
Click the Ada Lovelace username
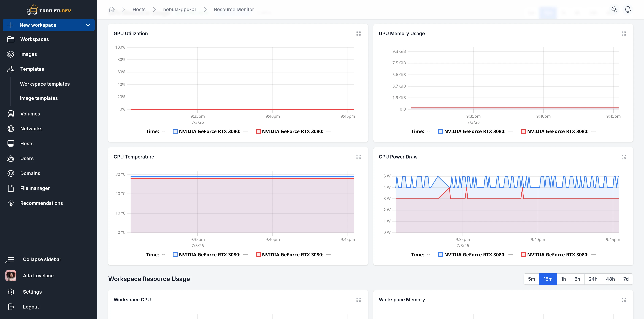tap(38, 276)
